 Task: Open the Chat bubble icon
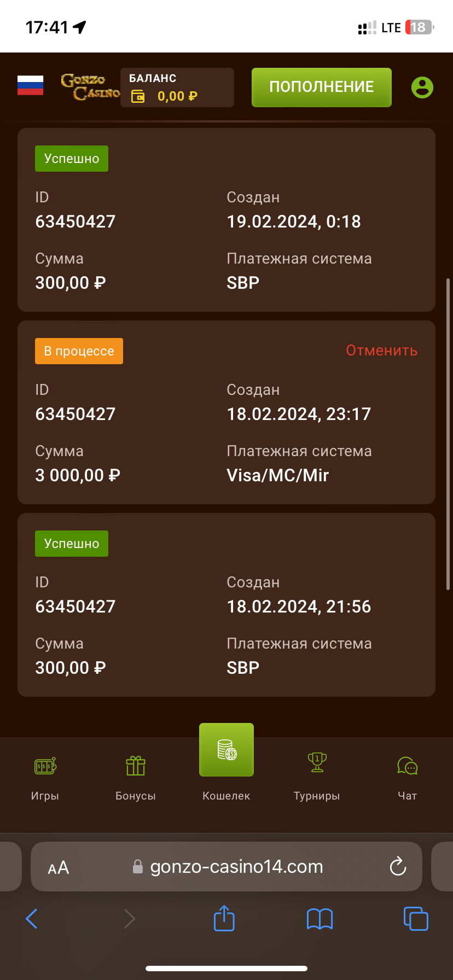408,766
